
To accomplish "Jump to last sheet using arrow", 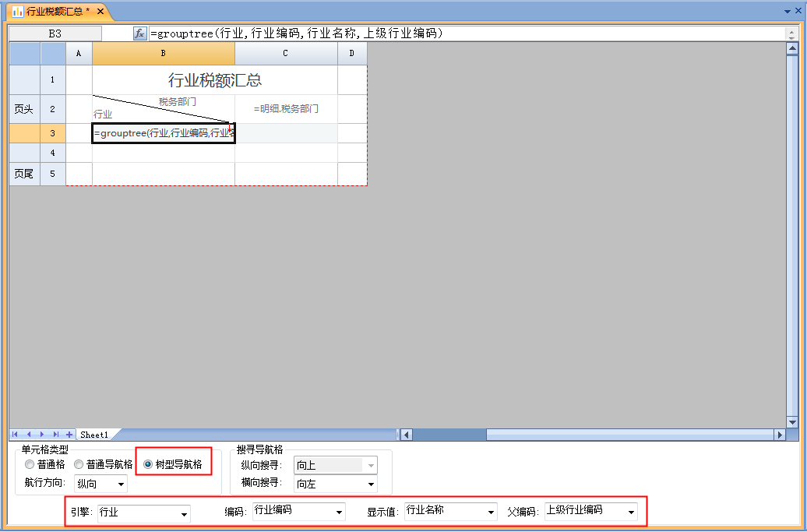I will [x=55, y=434].
